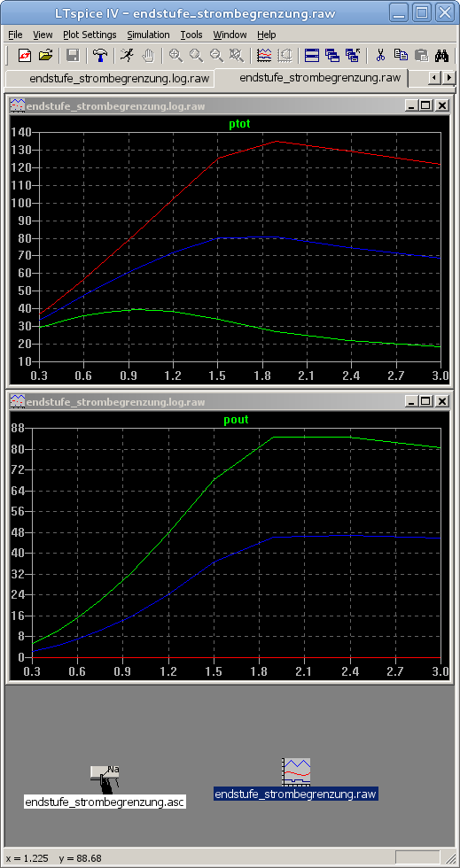Maximize the ptot plot subwindow
The width and height of the screenshot is (460, 868).
point(425,105)
